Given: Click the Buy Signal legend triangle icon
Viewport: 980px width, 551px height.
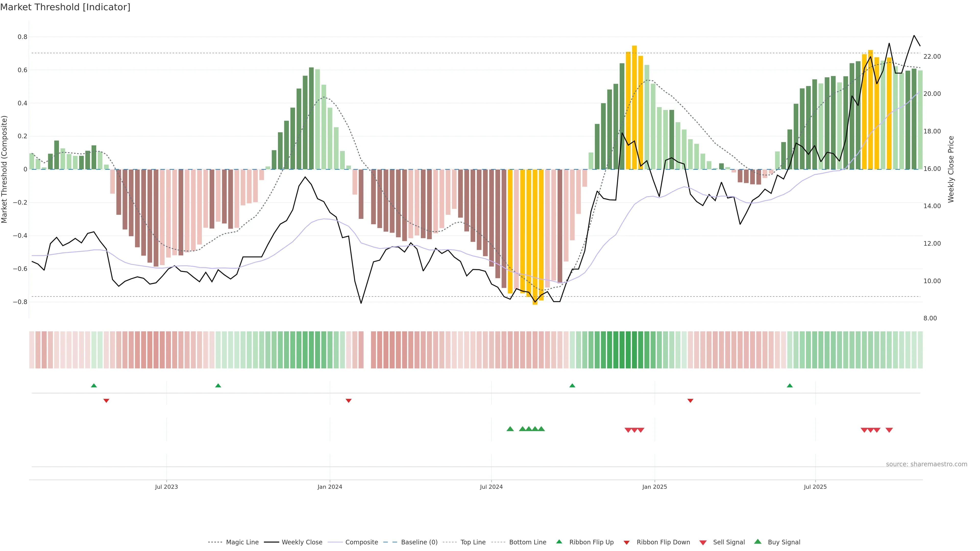Looking at the screenshot, I should [757, 542].
